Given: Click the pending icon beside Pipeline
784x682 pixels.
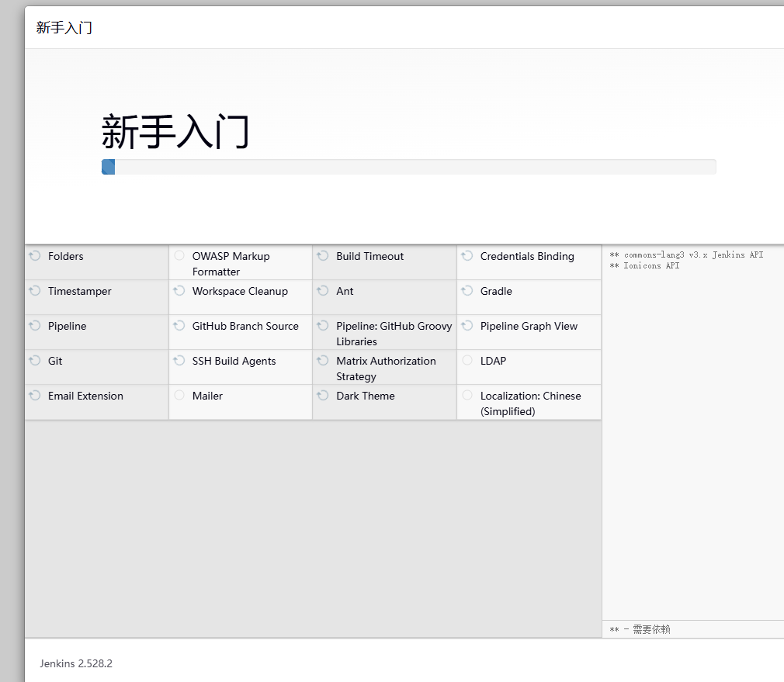Looking at the screenshot, I should [35, 326].
